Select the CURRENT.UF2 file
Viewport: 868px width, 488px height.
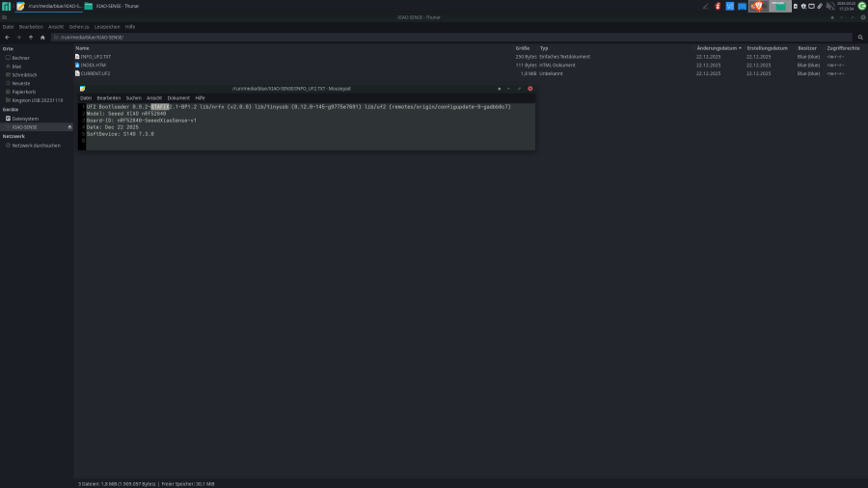(95, 73)
